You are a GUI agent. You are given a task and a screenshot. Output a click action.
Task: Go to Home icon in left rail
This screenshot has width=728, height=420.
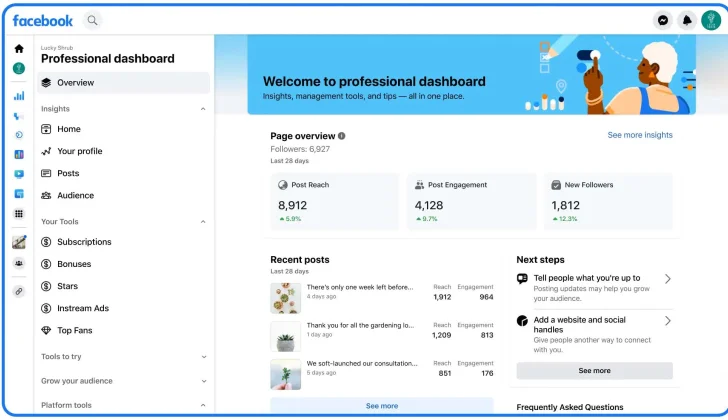[18, 48]
